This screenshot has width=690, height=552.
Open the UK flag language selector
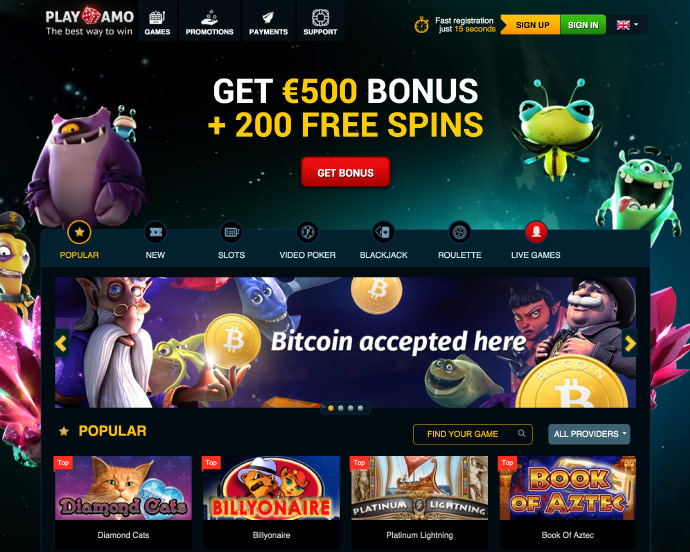coord(628,25)
